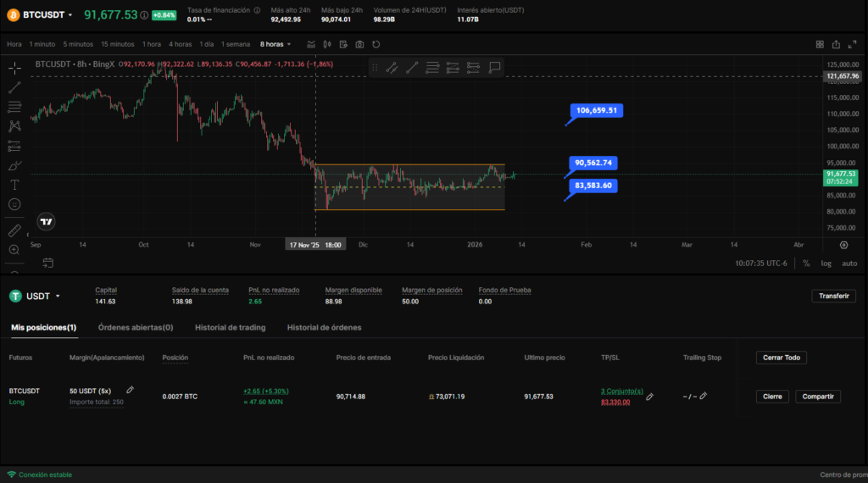The width and height of the screenshot is (868, 483).
Task: Select the trend line drawing tool
Action: (x=14, y=87)
